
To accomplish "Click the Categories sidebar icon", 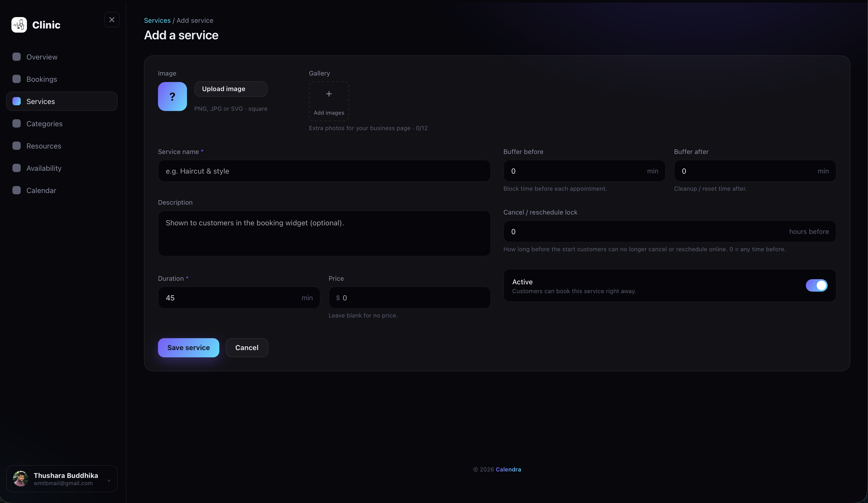I will (x=17, y=124).
